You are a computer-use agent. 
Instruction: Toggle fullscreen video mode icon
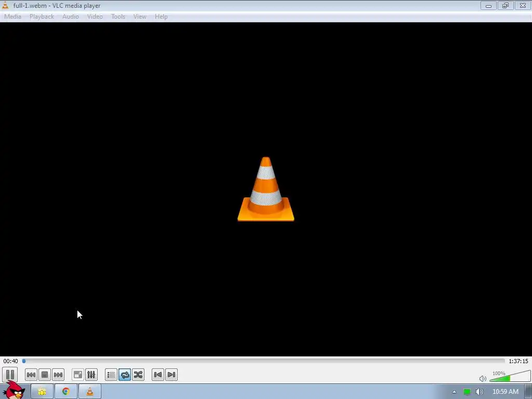click(78, 375)
